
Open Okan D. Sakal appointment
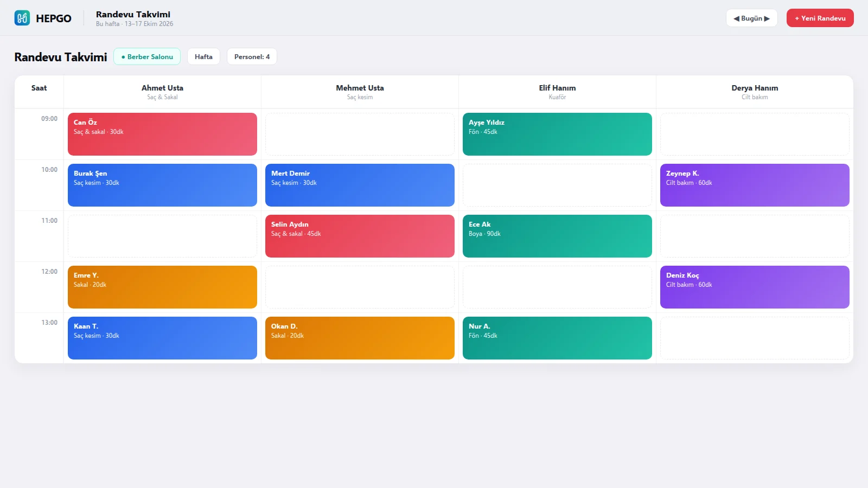pyautogui.click(x=360, y=338)
